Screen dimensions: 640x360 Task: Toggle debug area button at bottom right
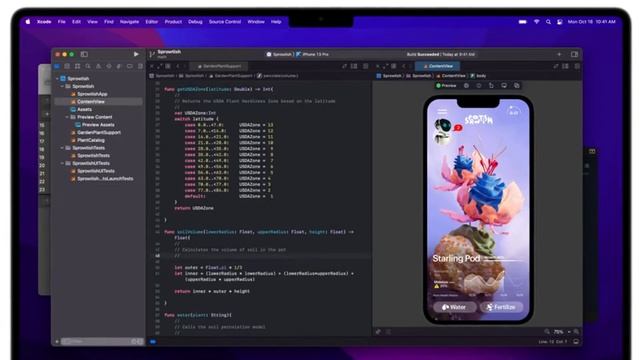click(x=576, y=342)
